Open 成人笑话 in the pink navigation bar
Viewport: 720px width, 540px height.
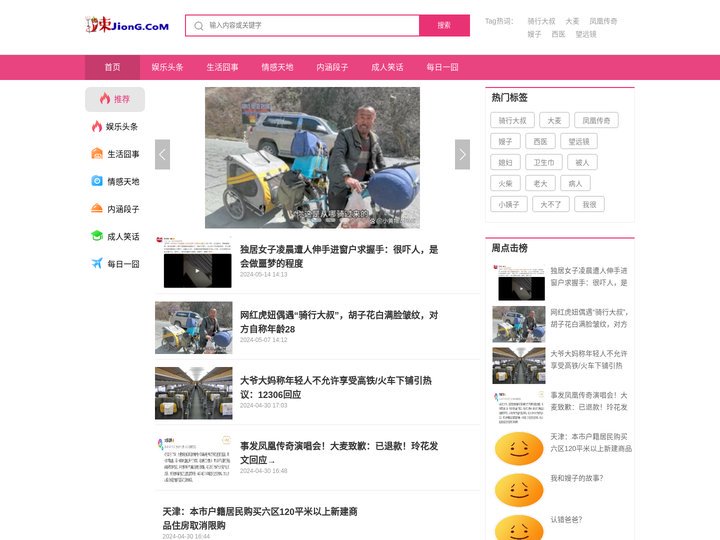(x=388, y=68)
